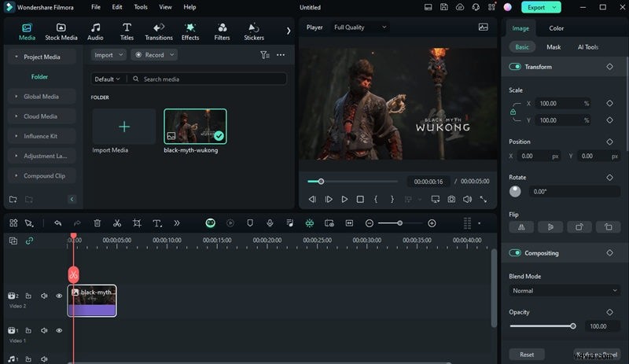629x364 pixels.
Task: Hide Video 2 track with eye icon
Action: 59,296
